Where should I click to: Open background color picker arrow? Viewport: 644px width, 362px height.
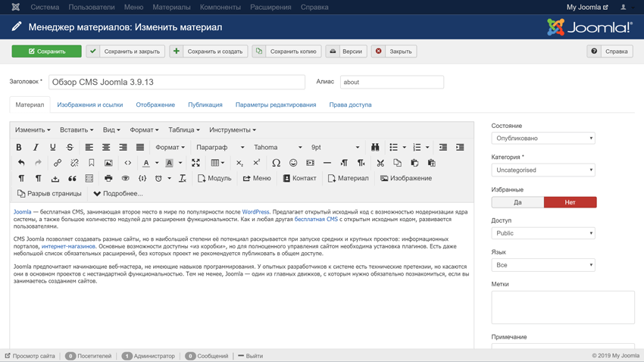click(180, 163)
